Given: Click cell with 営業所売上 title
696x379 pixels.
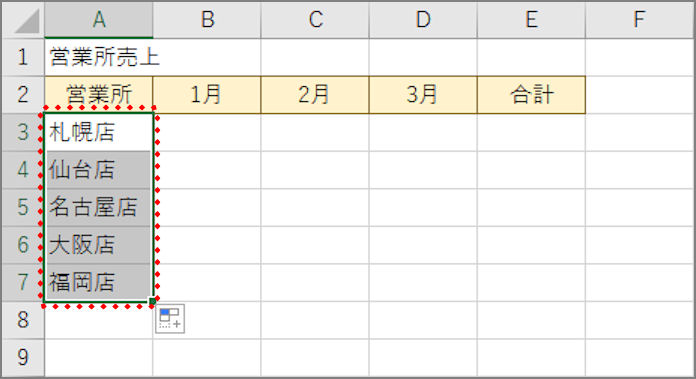Looking at the screenshot, I should (x=99, y=57).
